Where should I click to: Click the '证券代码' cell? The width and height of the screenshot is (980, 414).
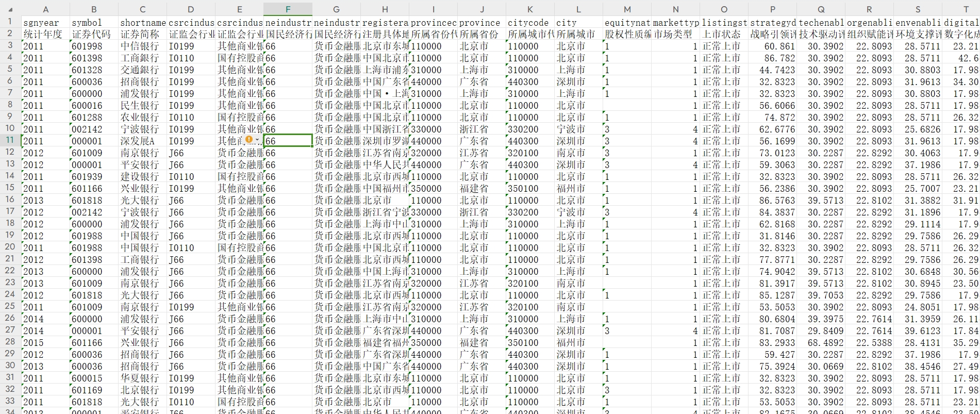pos(94,34)
